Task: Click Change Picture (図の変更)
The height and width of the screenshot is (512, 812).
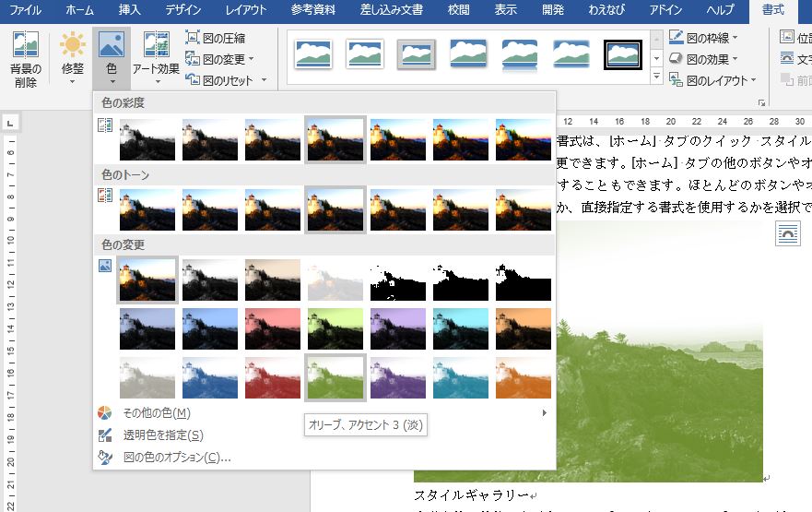Action: (x=216, y=59)
